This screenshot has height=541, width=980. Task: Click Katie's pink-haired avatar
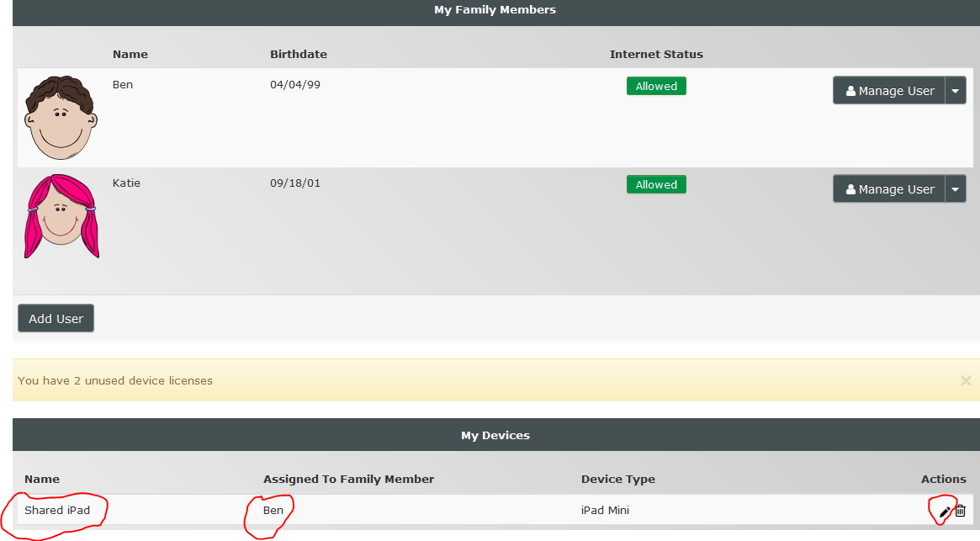[x=61, y=216]
